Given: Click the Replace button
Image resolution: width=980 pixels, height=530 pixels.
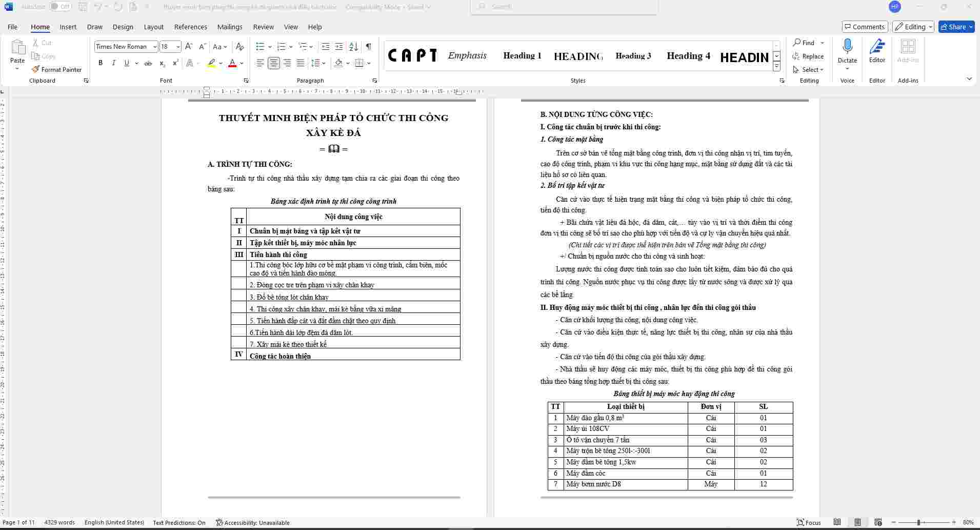Looking at the screenshot, I should 808,56.
